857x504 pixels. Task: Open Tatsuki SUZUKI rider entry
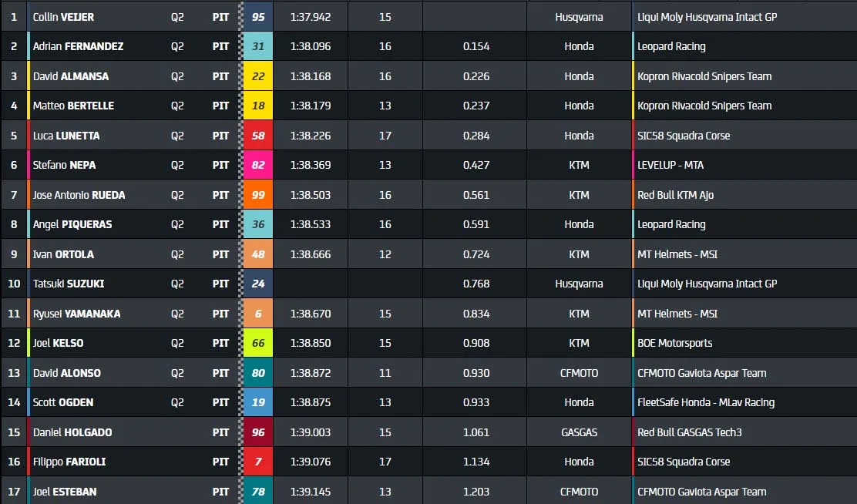coord(69,284)
